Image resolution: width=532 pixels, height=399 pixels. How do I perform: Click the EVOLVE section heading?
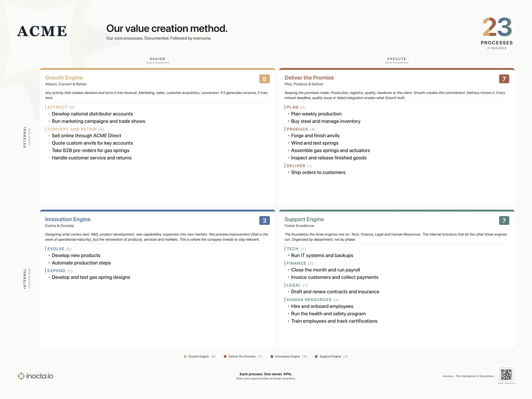[x=56, y=249]
